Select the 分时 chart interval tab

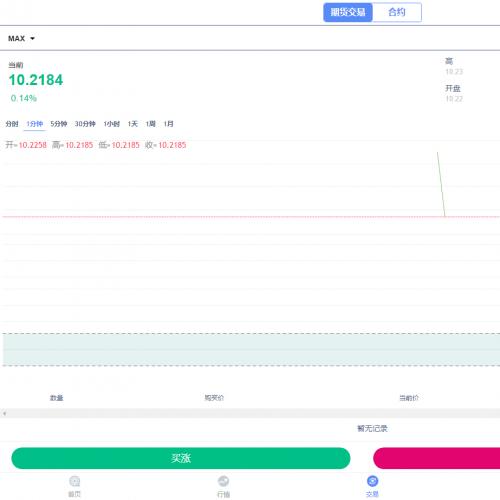(x=12, y=124)
